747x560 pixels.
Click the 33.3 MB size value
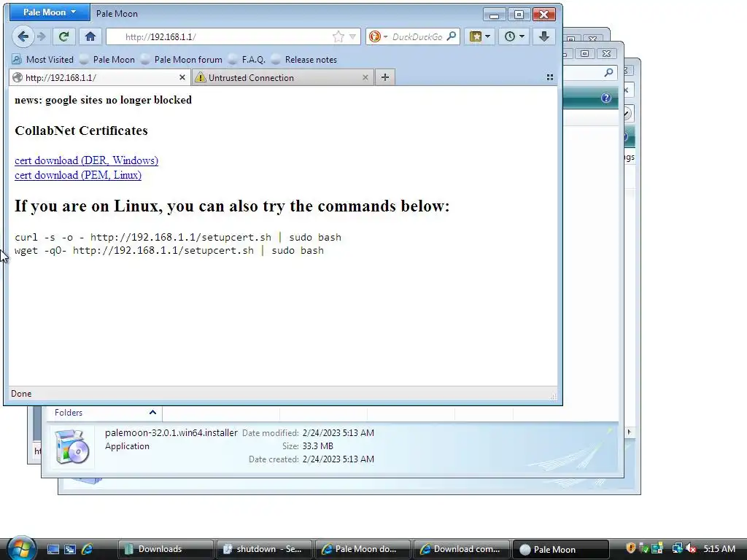(x=318, y=446)
